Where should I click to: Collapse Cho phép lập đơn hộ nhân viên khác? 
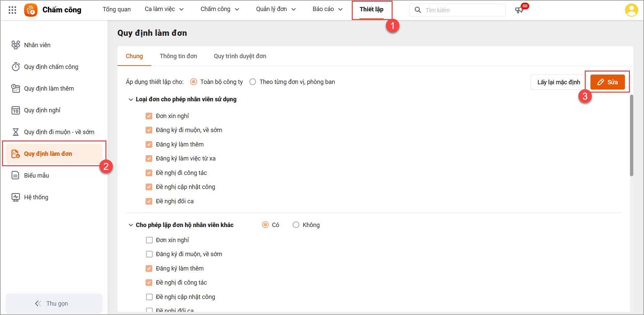point(131,225)
